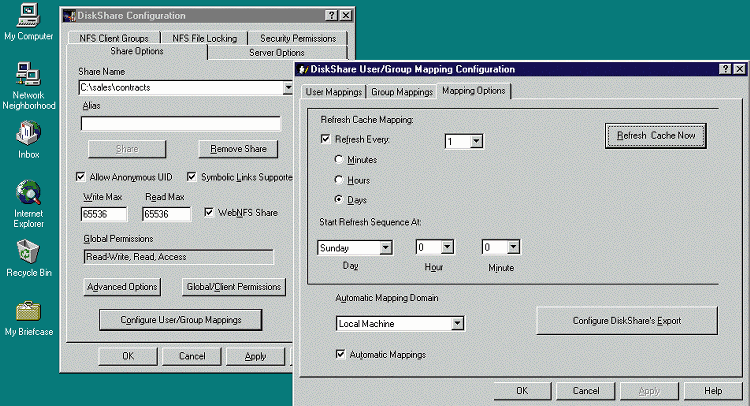Click the Alias text input field

click(x=180, y=124)
